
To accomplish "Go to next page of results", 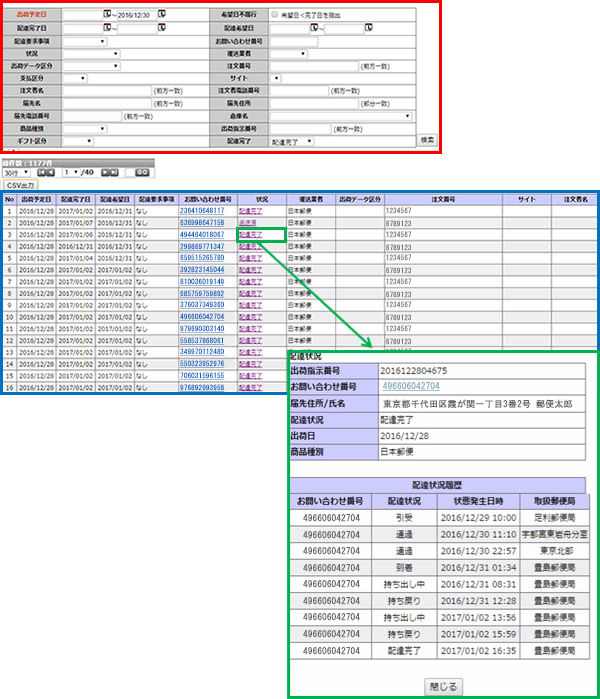I will click(103, 172).
